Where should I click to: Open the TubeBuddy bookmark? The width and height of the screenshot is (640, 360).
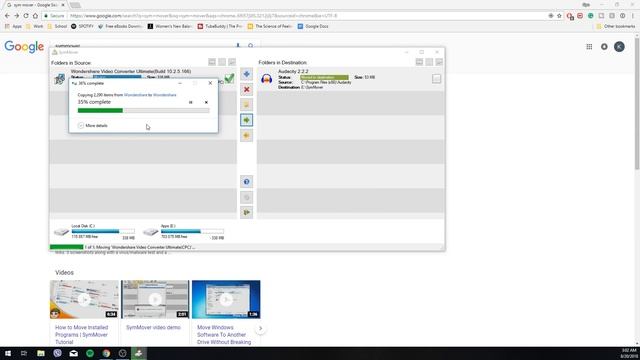tap(220, 26)
